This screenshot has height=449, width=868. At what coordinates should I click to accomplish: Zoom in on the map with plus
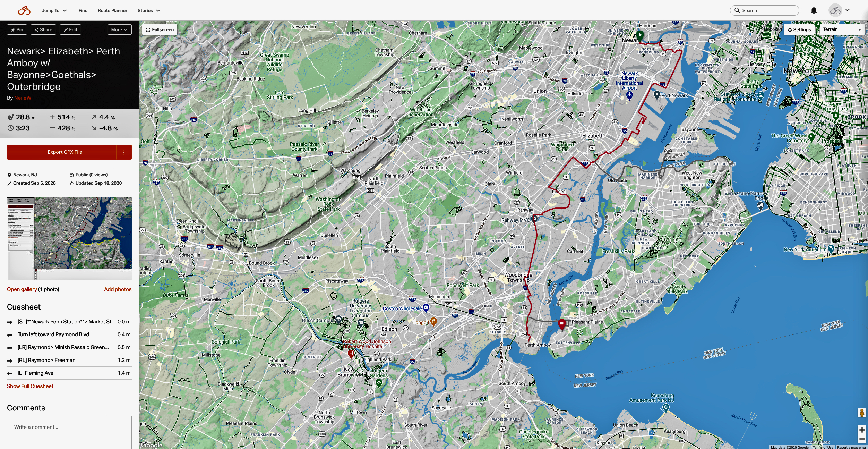tap(862, 430)
